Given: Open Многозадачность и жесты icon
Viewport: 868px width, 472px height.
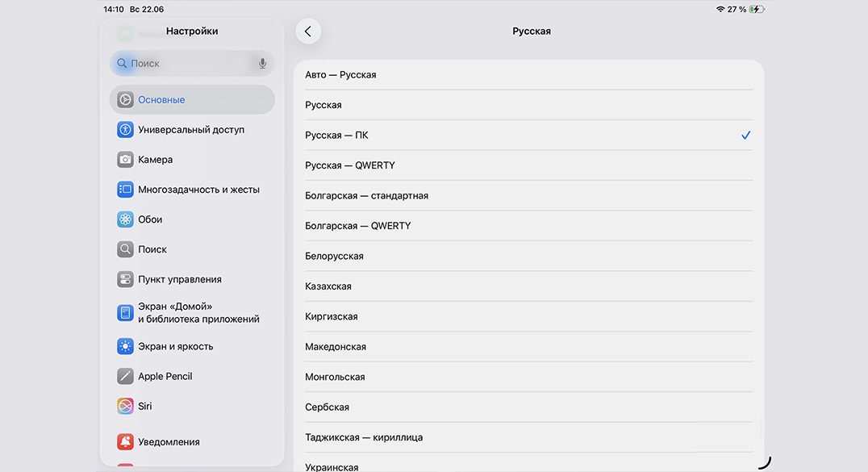Looking at the screenshot, I should click(x=125, y=190).
